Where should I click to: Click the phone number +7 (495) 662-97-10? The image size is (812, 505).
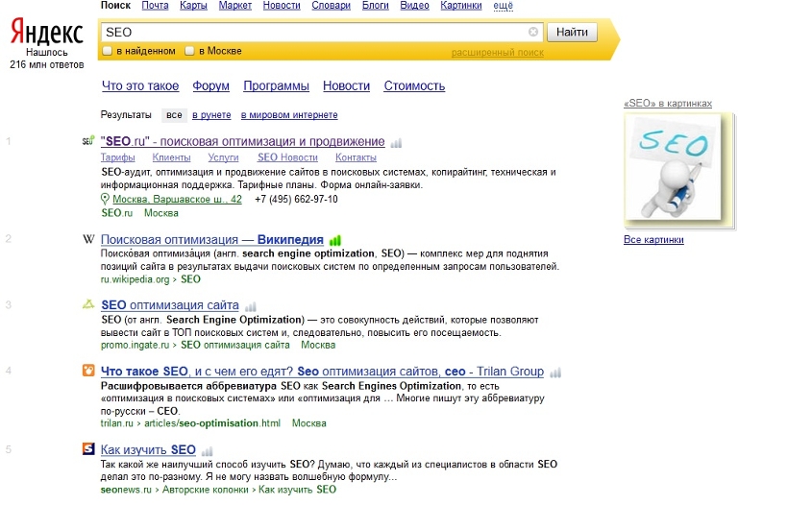[x=296, y=199]
